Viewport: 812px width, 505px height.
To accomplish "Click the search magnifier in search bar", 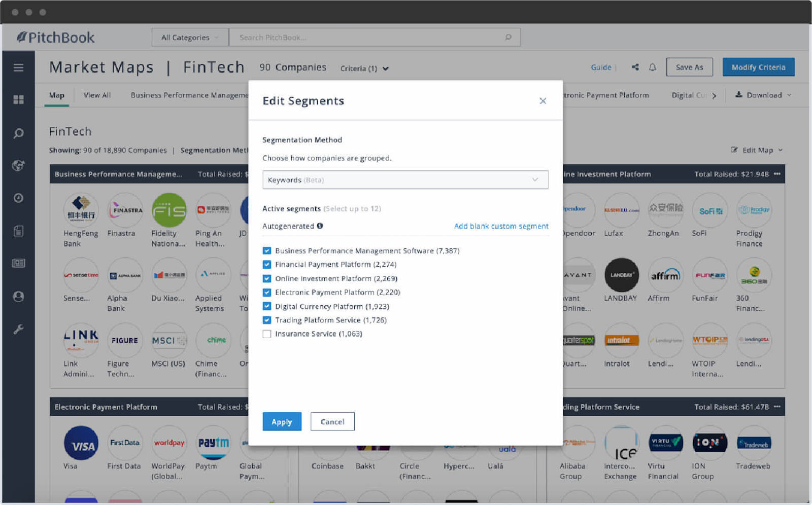I will pos(508,37).
